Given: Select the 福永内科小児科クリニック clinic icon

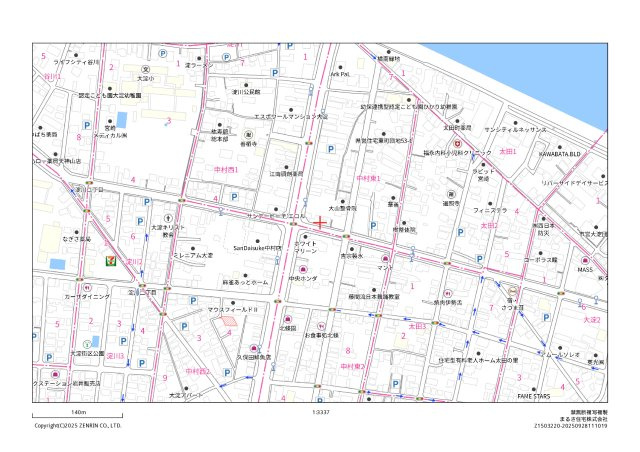Looking at the screenshot, I should (456, 144).
